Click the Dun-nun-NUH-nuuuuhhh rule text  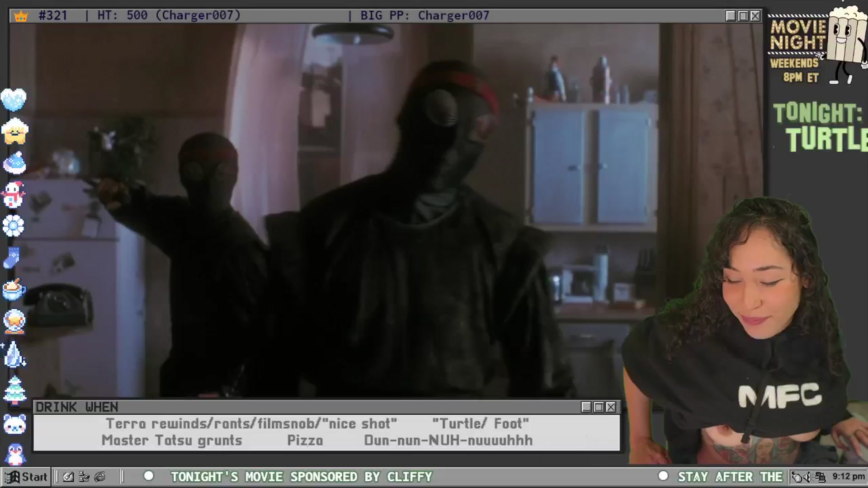click(x=448, y=441)
